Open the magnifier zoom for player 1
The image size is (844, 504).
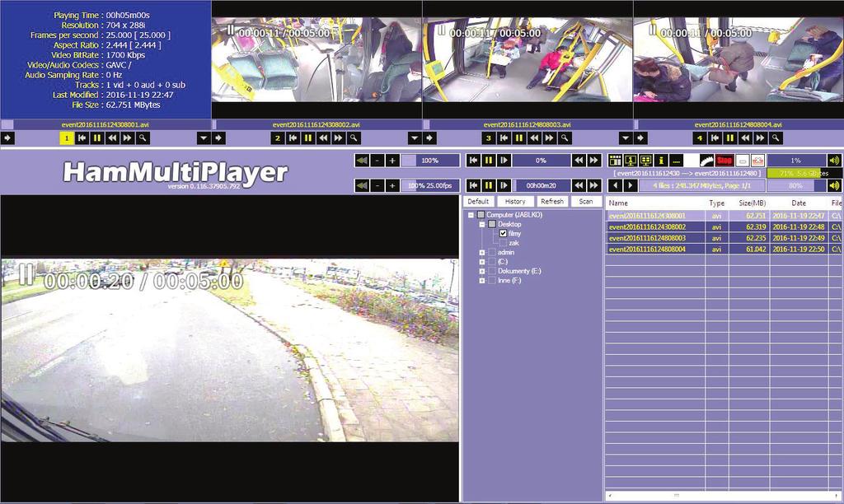(x=142, y=138)
